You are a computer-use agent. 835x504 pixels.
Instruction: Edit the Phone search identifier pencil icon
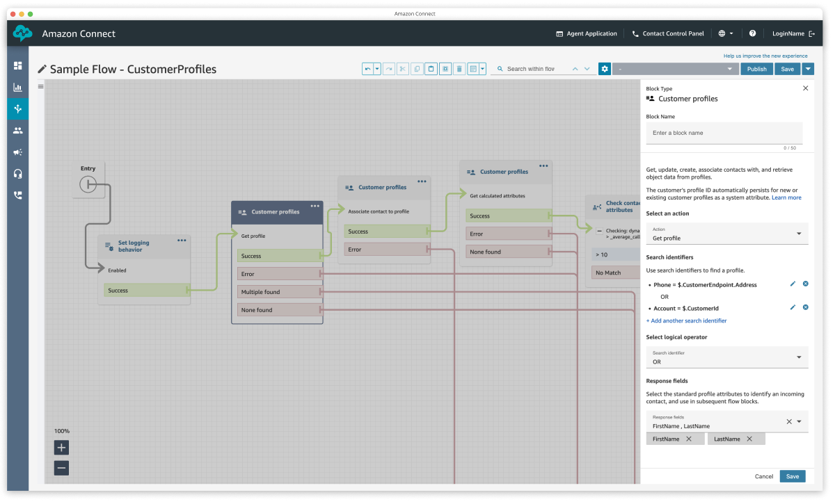click(x=793, y=284)
